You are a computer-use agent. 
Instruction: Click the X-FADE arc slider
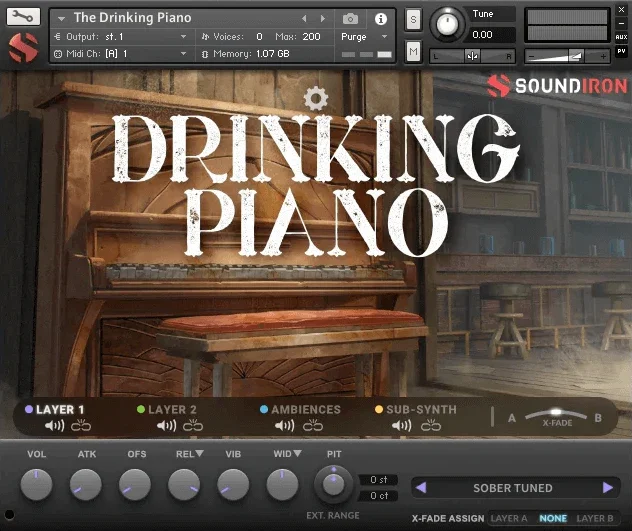click(556, 414)
